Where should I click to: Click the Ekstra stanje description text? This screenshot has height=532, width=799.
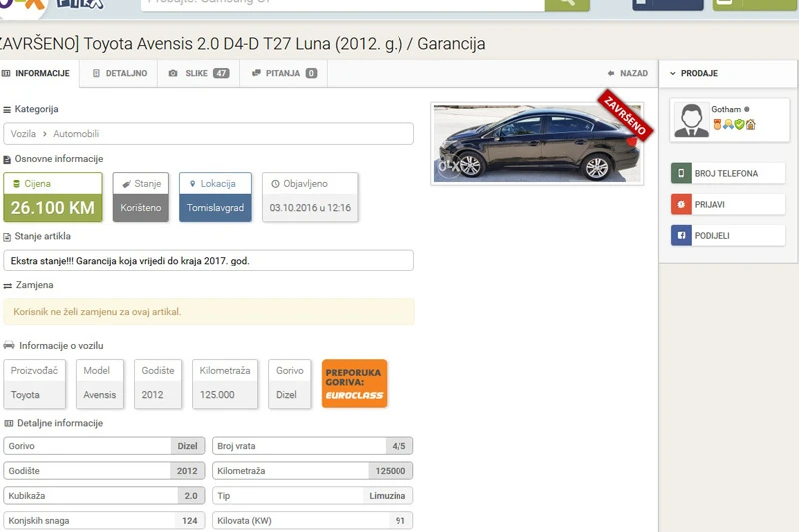coord(130,261)
